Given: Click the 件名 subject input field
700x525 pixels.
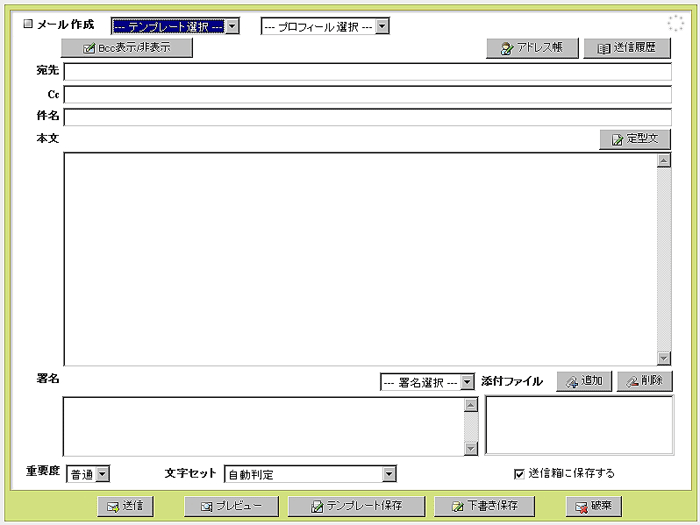Looking at the screenshot, I should tap(367, 117).
